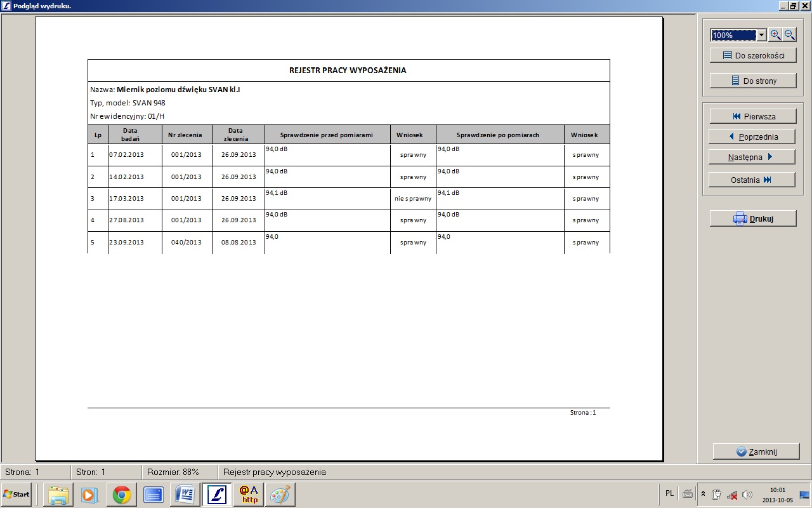Click the show desktop icon in tray
The image size is (812, 508).
pyautogui.click(x=804, y=495)
